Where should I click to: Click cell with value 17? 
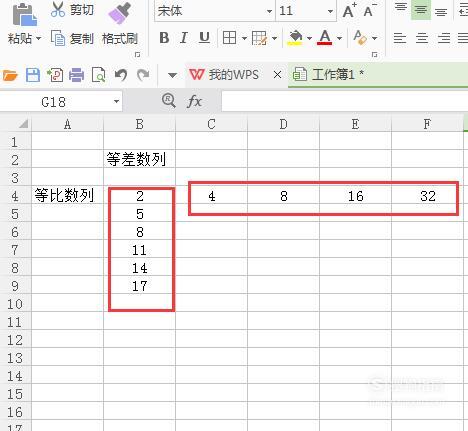tap(139, 286)
